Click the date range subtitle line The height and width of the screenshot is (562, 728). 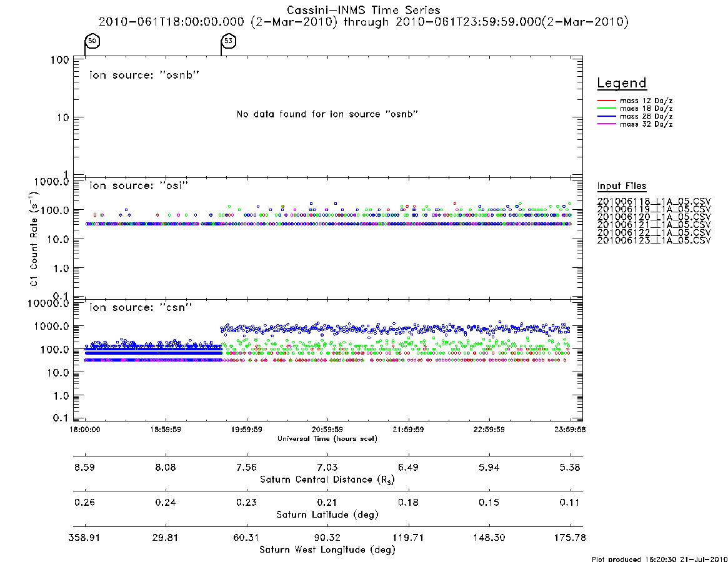pos(364,22)
